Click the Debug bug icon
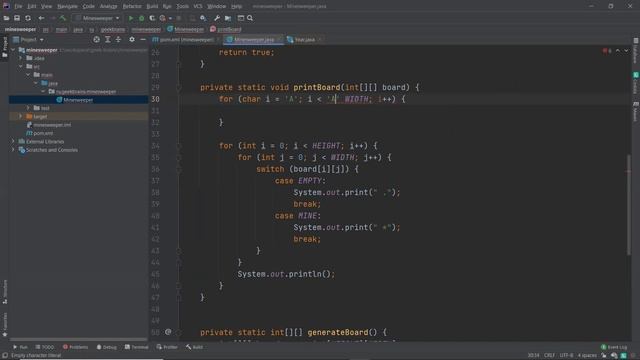 click(141, 18)
